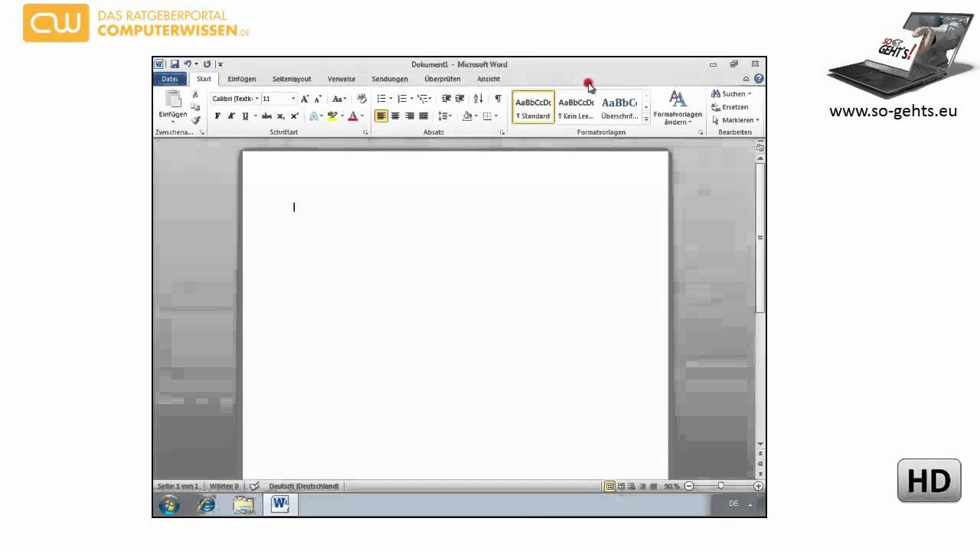Switch to the Sendungen tab
The width and height of the screenshot is (980, 551).
tap(390, 79)
